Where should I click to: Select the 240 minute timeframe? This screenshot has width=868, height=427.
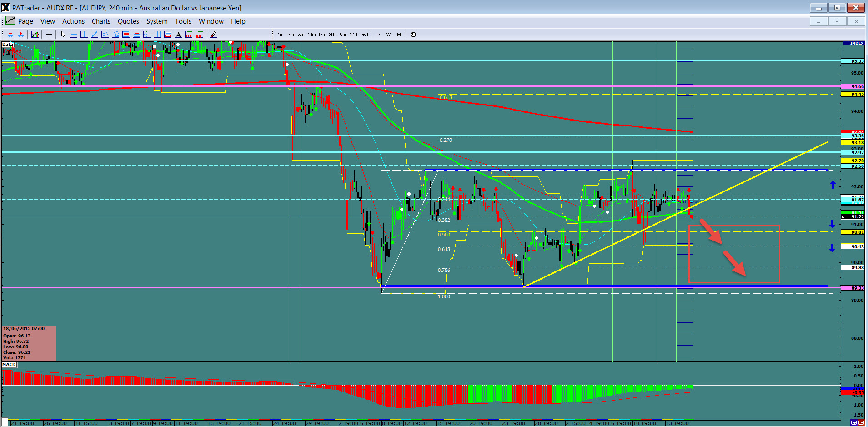[x=353, y=35]
